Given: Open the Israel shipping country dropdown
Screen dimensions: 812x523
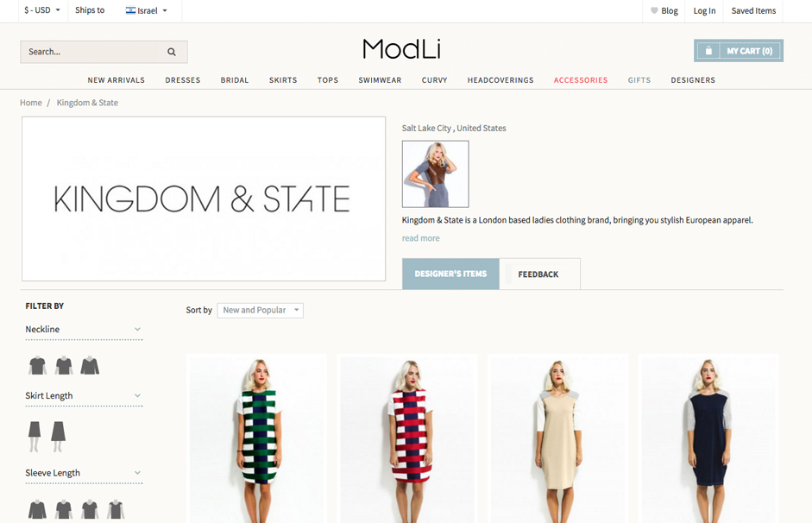Looking at the screenshot, I should [147, 10].
